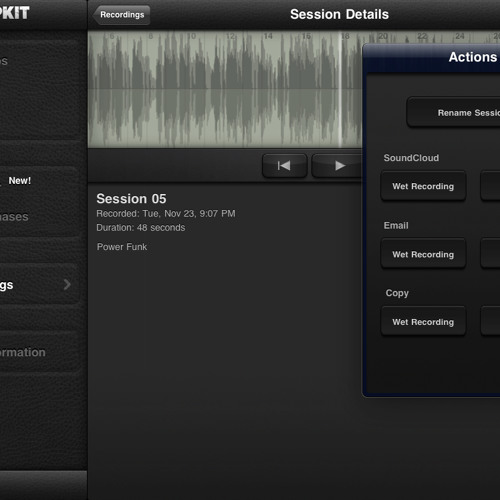Click the Rename Session button
500x500 pixels.
coord(453,112)
